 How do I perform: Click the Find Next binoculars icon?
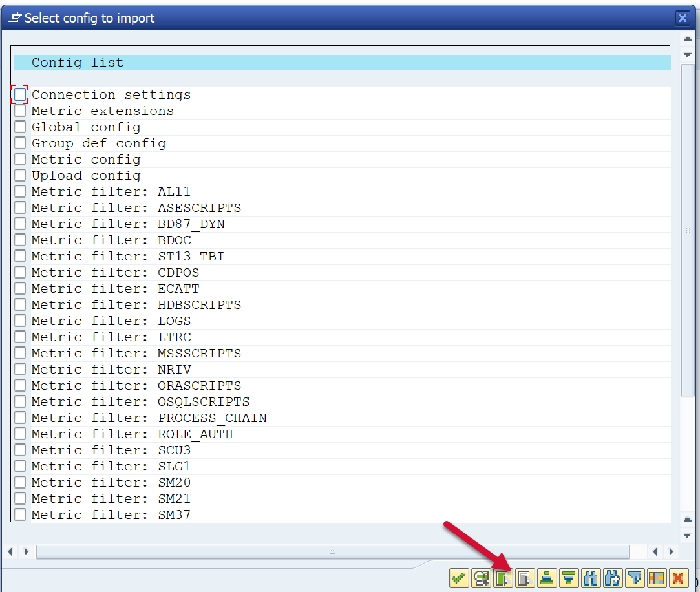pos(613,578)
